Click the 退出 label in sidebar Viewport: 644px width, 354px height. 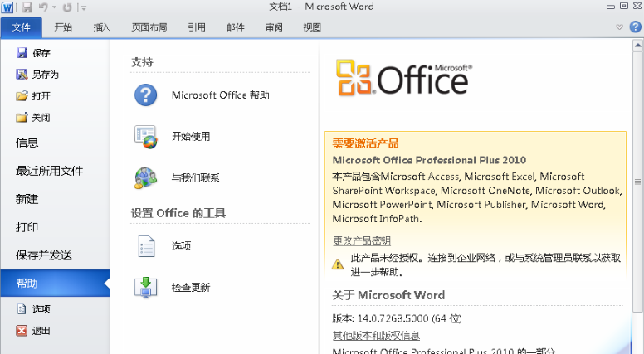point(41,331)
